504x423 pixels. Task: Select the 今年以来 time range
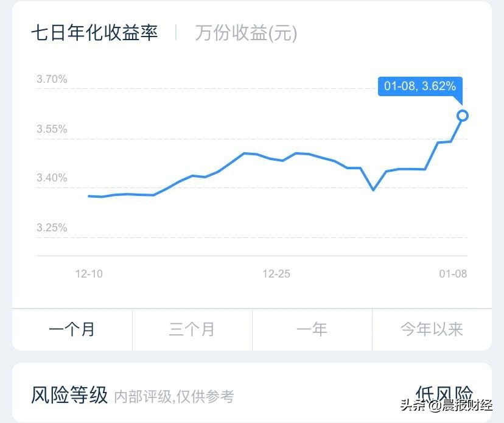[x=432, y=329]
